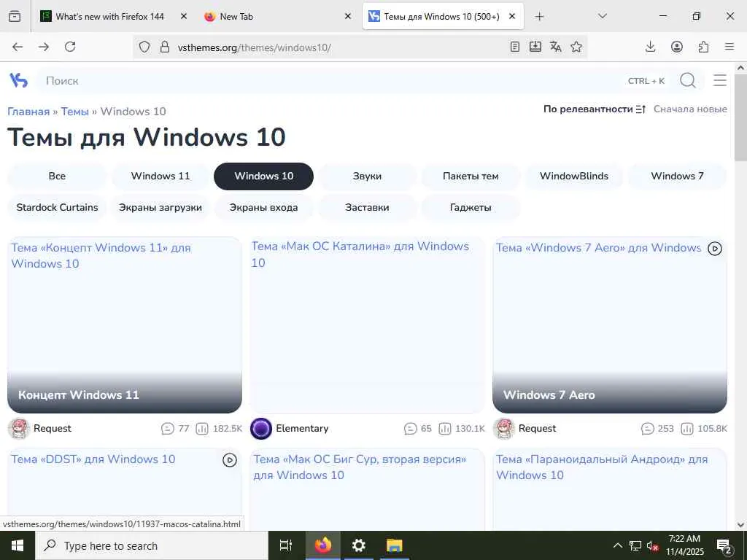Click the Windows Type here to search box

(152, 545)
